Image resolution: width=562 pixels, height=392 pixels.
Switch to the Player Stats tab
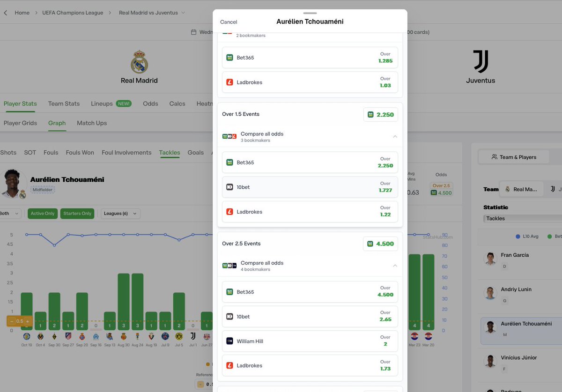20,104
